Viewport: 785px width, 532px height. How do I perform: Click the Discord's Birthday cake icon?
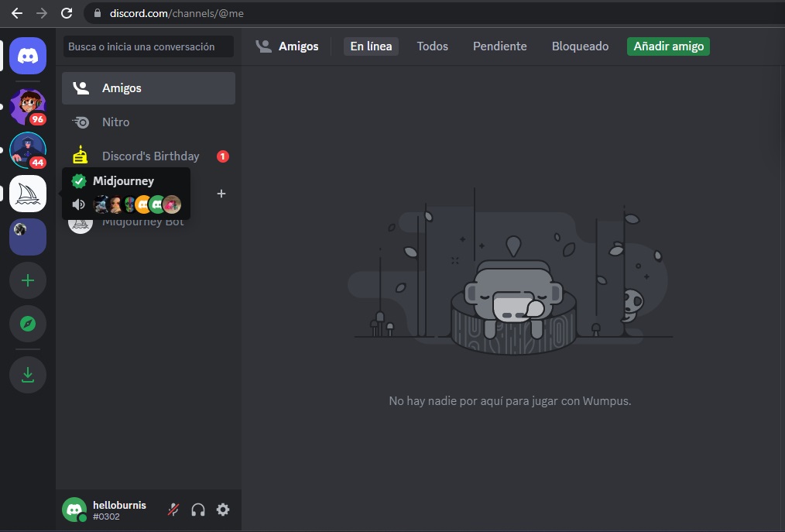click(x=80, y=156)
